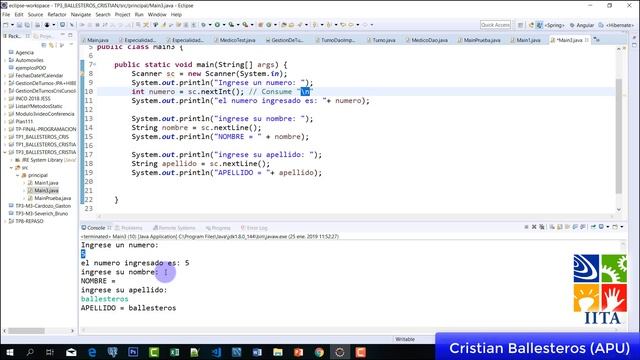640x360 pixels.
Task: Switch to MedicoTest.java editor tab
Action: click(234, 40)
